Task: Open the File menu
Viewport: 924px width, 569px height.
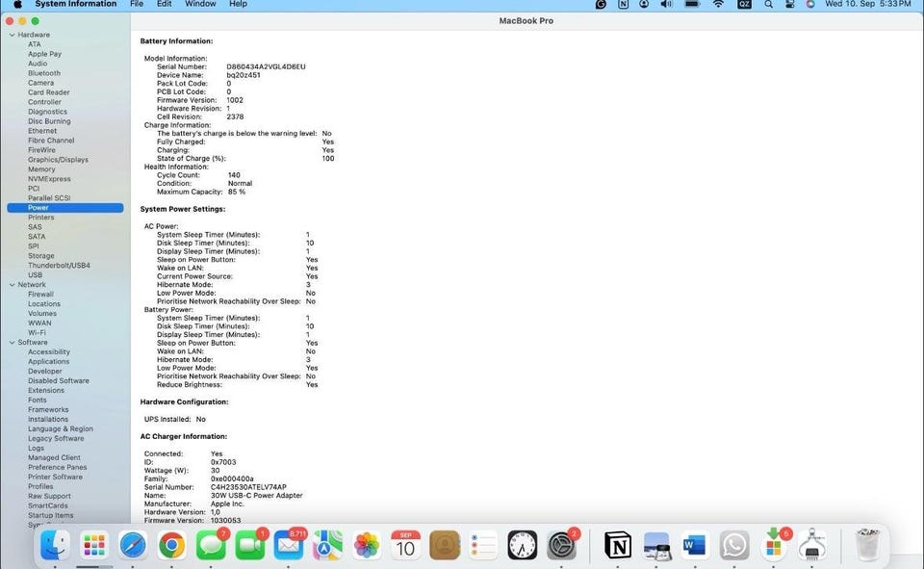Action: [137, 5]
